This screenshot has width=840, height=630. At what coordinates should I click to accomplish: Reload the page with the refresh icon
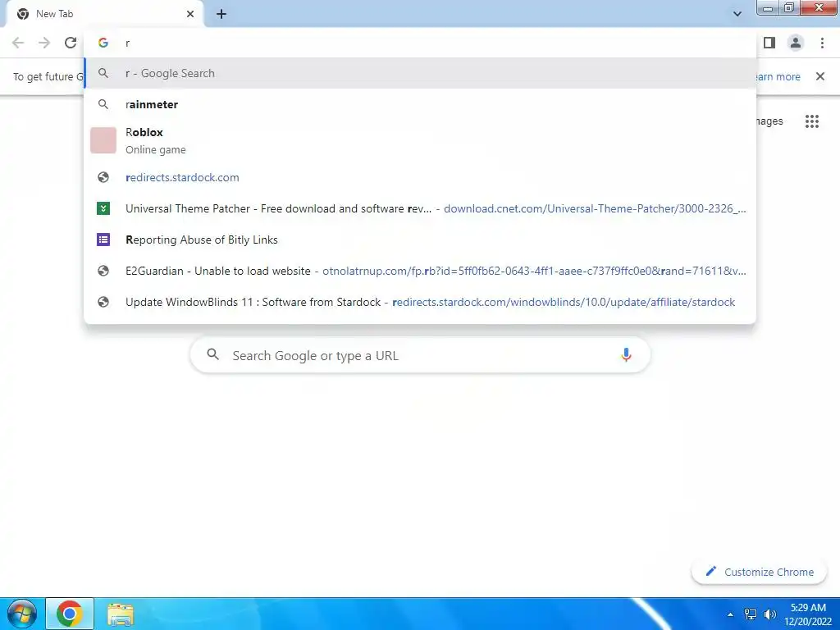pyautogui.click(x=71, y=43)
